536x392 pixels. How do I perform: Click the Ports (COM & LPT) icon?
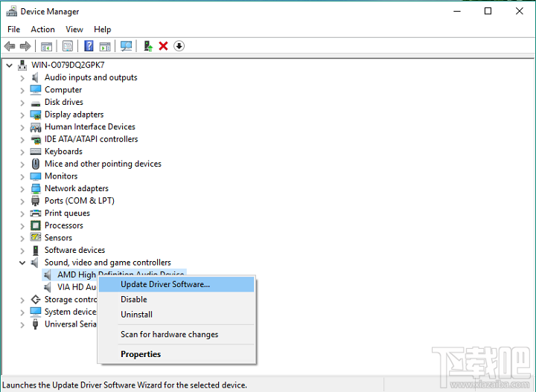(x=36, y=201)
